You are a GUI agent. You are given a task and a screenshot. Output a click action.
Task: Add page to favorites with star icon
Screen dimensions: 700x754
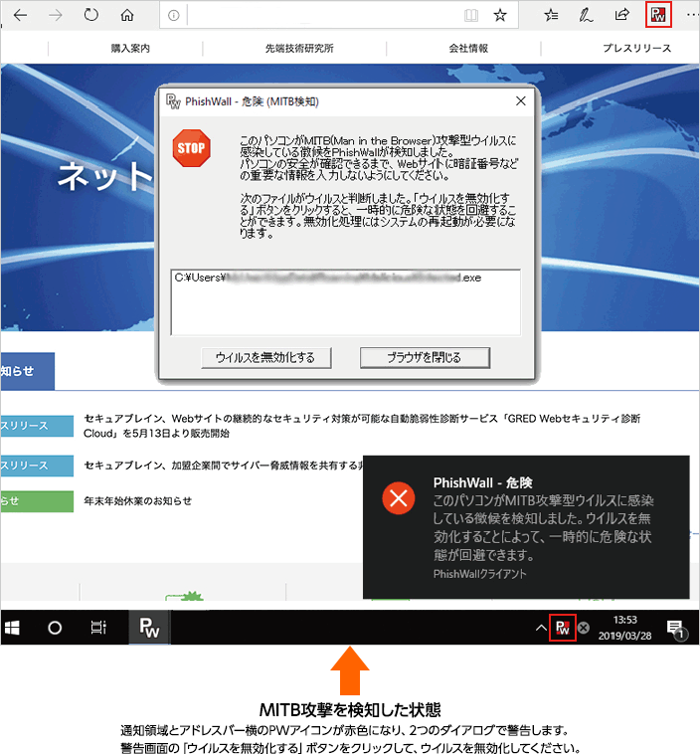(500, 15)
